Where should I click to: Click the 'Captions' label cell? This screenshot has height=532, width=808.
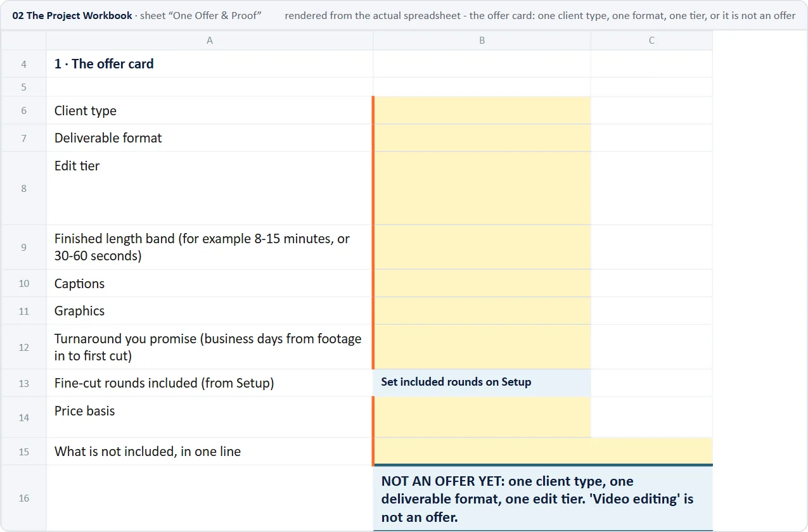(210, 284)
